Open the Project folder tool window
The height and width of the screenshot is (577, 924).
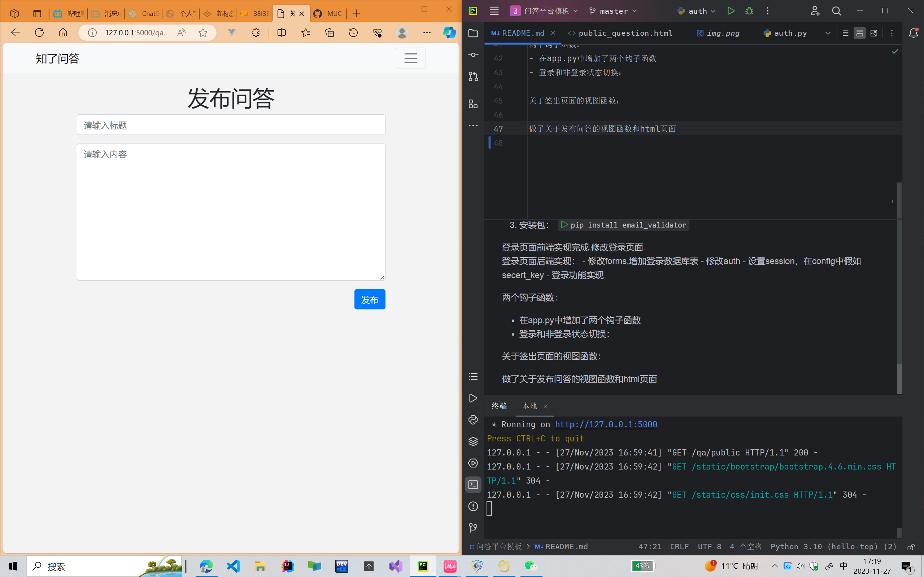(x=473, y=33)
